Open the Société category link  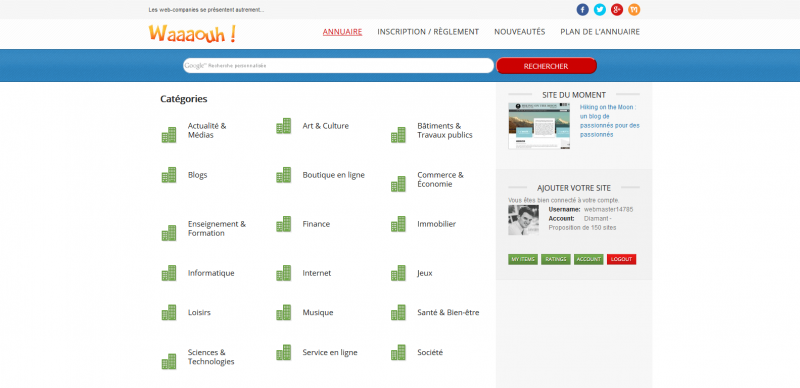pos(430,352)
